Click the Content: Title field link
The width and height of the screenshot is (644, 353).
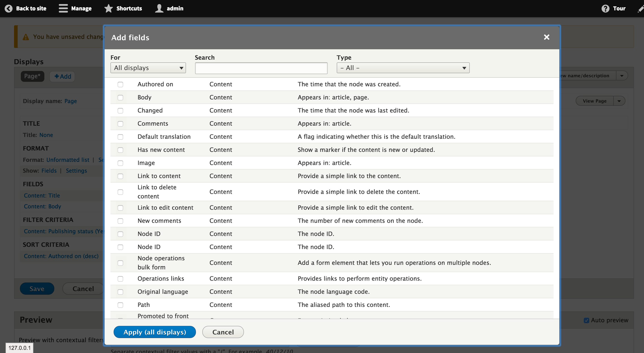coord(42,195)
